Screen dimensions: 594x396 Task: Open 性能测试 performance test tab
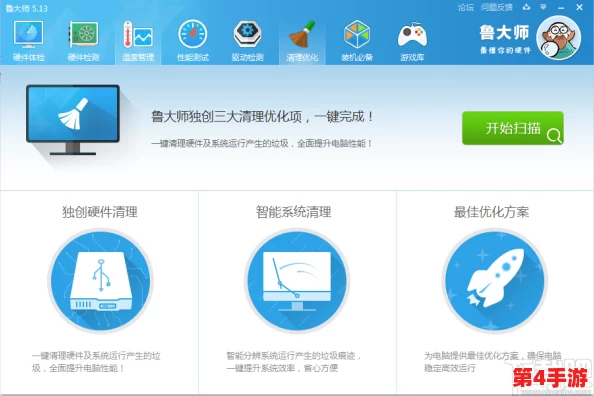click(193, 41)
